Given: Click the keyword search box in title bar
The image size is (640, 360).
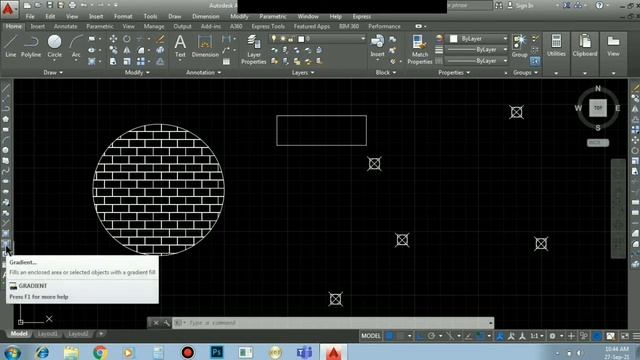Looking at the screenshot, I should point(469,5).
